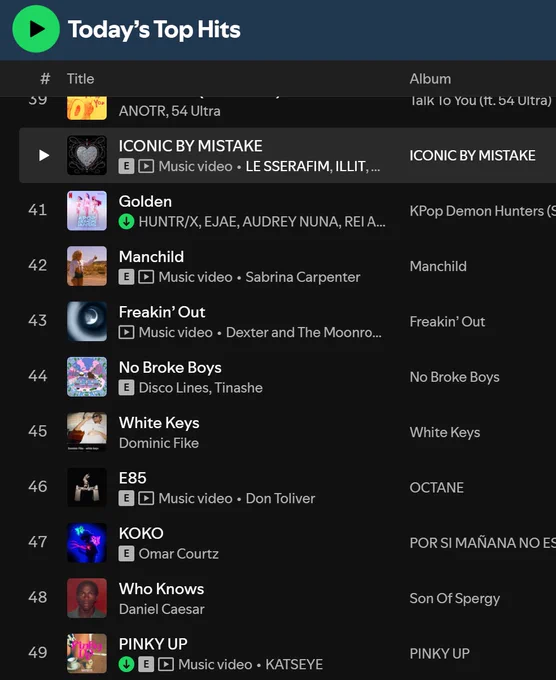
Task: Open the POR SI MAÑANA NO ES album
Action: (483, 543)
